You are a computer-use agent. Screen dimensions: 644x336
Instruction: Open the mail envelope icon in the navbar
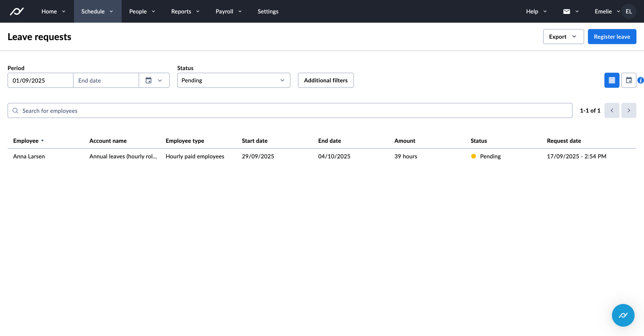coord(567,11)
